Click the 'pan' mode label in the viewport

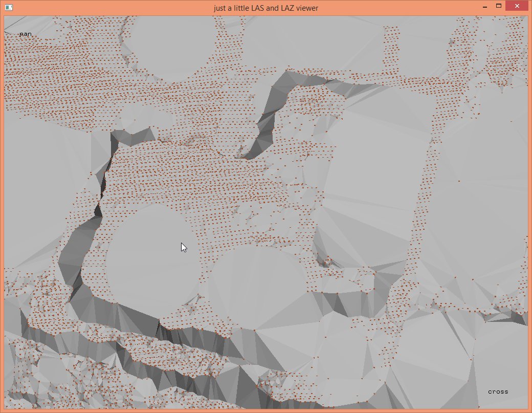tap(26, 34)
